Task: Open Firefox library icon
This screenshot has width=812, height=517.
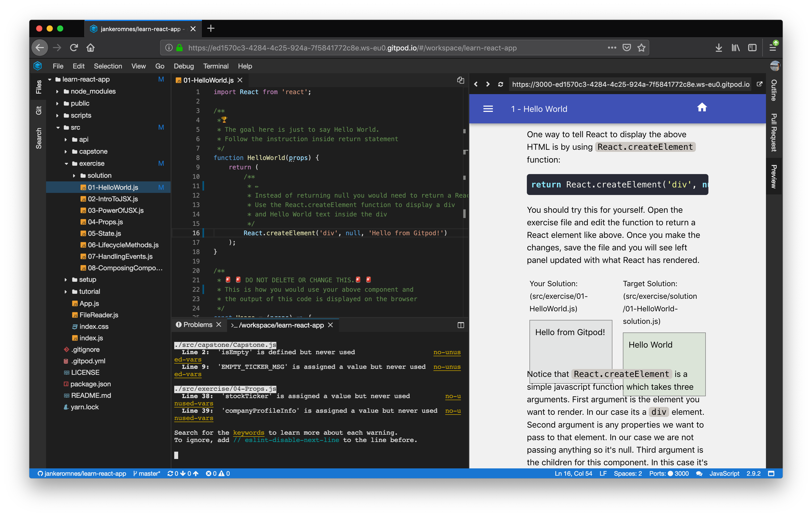Action: point(735,48)
